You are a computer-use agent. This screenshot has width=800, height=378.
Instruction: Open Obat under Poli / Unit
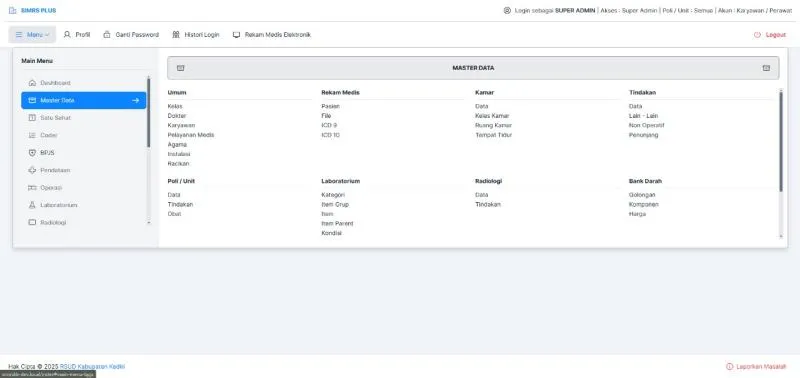(x=174, y=214)
